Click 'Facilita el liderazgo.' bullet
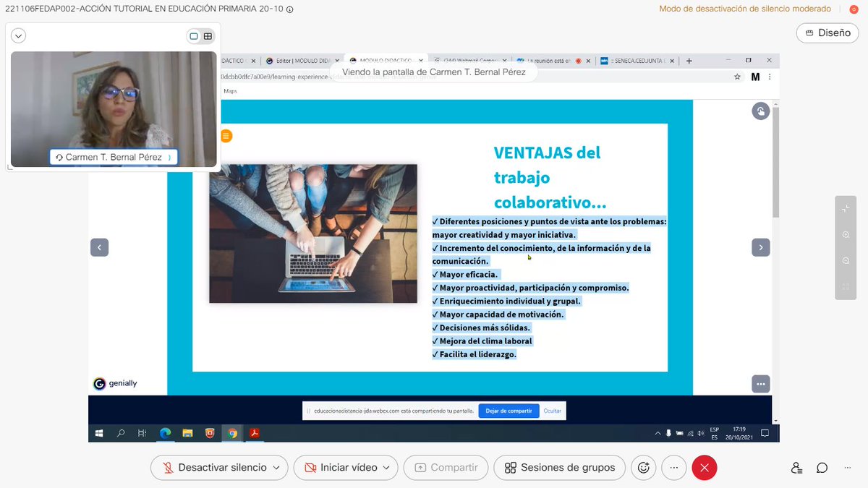868x488 pixels. (x=475, y=354)
